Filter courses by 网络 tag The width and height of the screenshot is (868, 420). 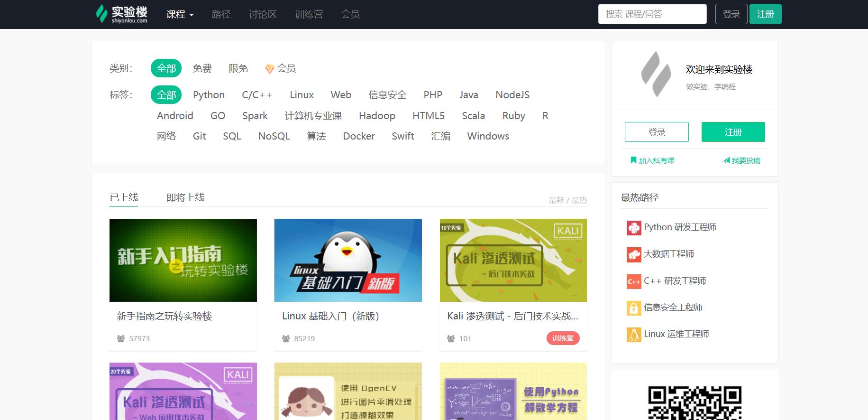tap(166, 136)
